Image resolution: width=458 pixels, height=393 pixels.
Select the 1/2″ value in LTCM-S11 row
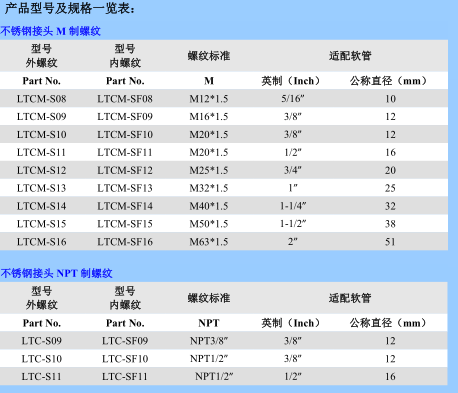293,152
